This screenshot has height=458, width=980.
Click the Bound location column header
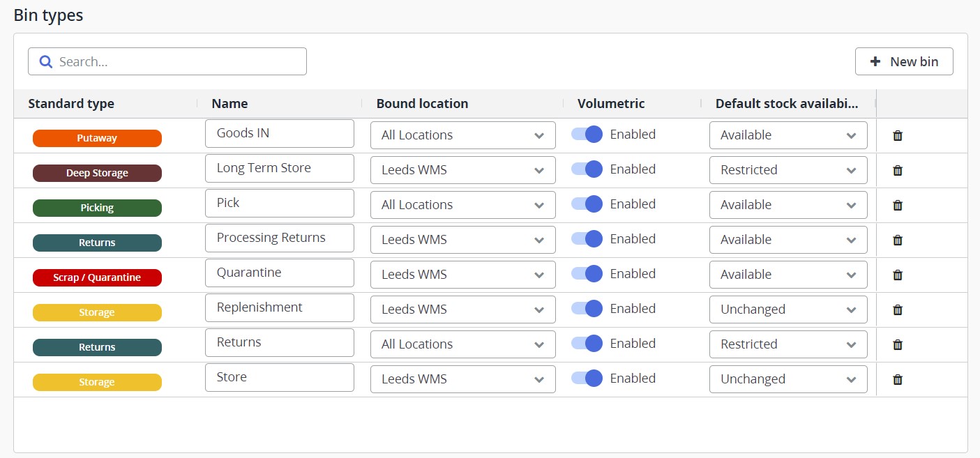click(422, 104)
